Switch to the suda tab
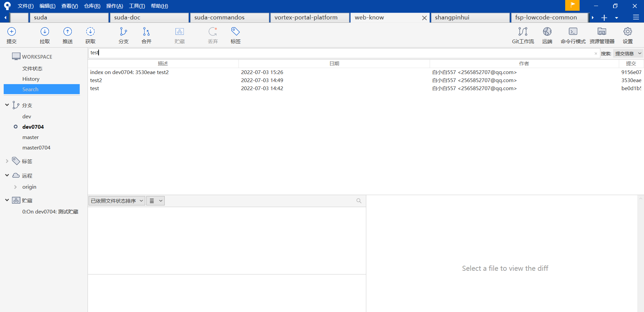 69,17
